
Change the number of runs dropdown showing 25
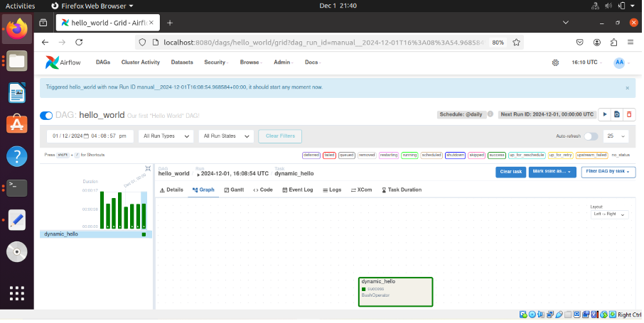616,136
